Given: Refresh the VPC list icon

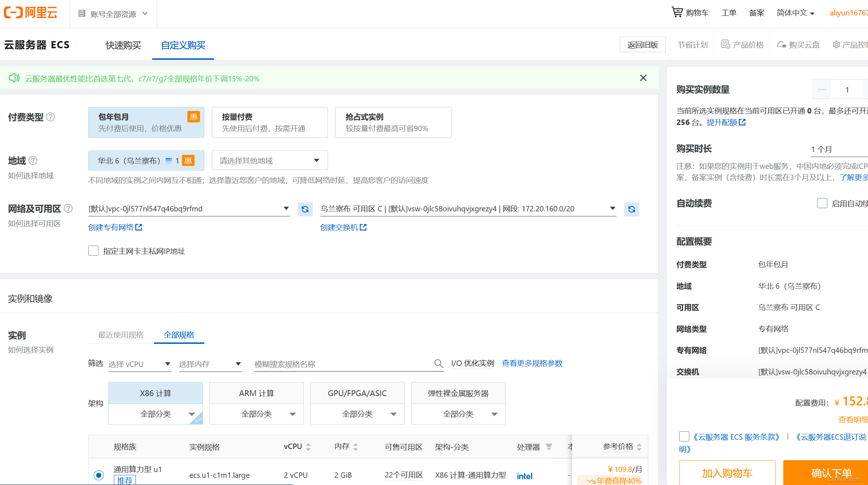Looking at the screenshot, I should click(305, 209).
